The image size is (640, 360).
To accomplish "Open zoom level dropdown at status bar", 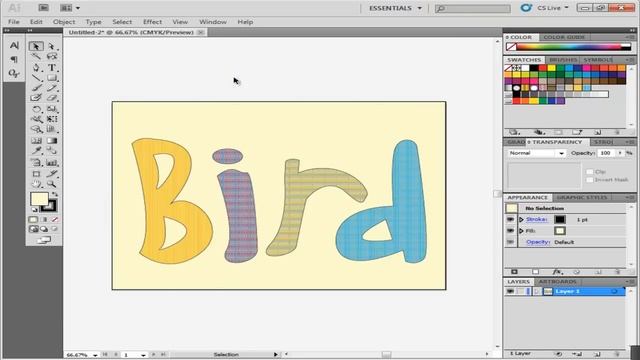I will [x=95, y=355].
